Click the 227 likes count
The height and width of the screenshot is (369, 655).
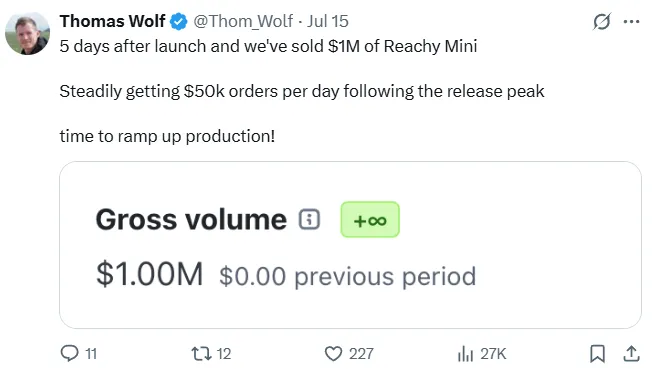click(361, 354)
